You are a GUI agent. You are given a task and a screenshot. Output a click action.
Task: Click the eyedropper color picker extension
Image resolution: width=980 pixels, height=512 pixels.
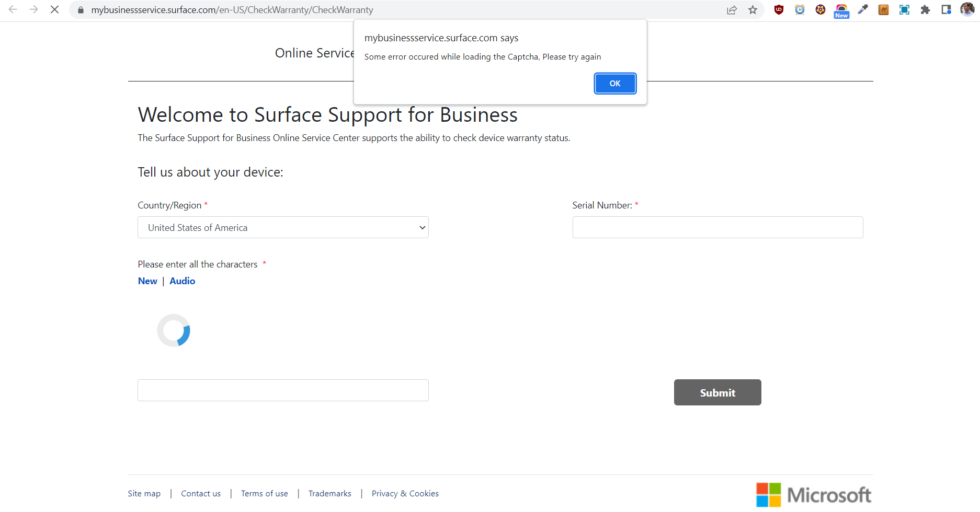(x=862, y=9)
